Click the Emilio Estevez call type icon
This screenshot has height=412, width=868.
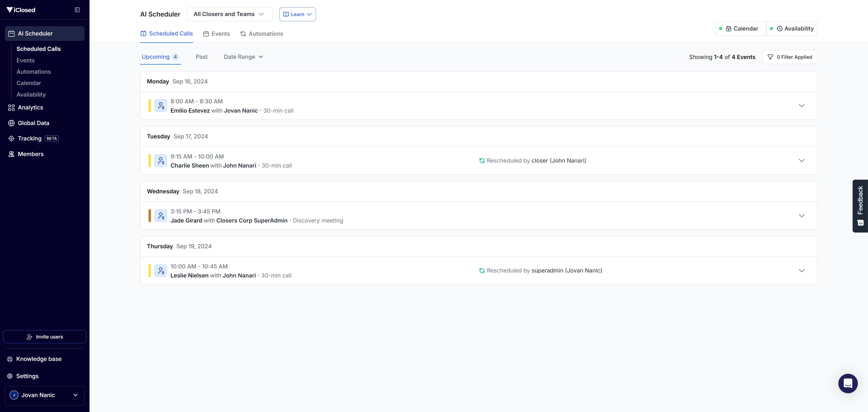(161, 106)
